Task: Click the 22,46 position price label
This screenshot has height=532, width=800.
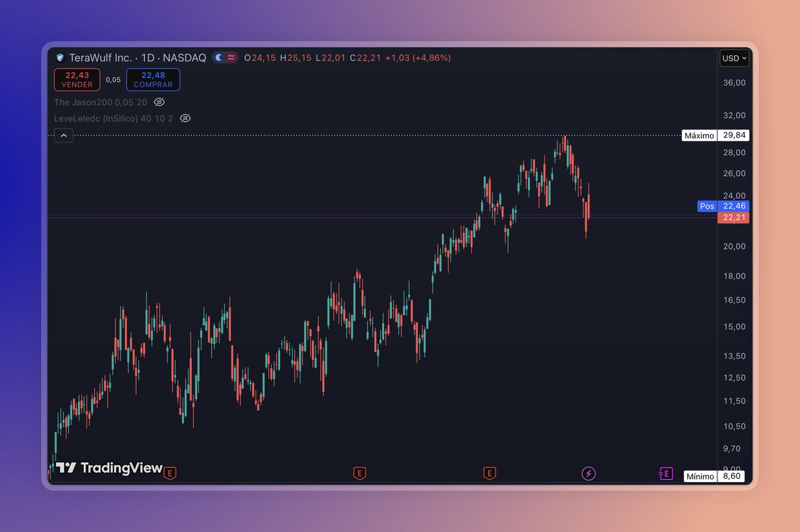Action: 735,206
